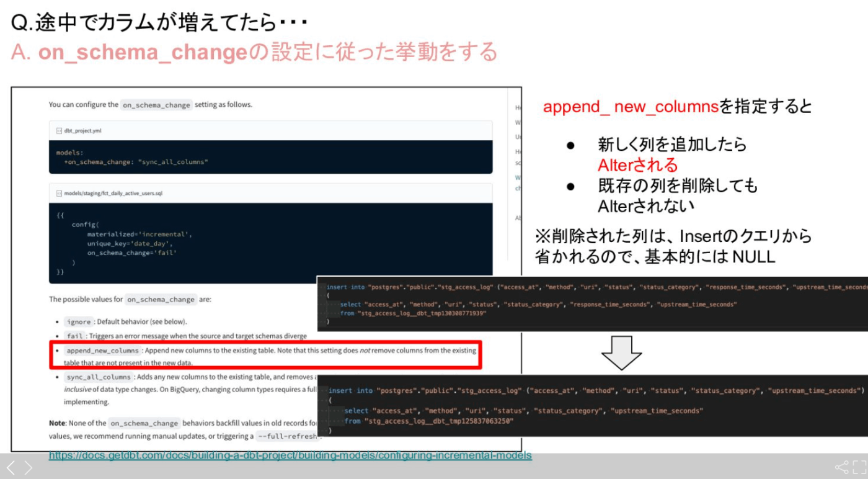Screen dimensions: 868x479
Task: Open the share icon in viewer bar
Action: [841, 467]
